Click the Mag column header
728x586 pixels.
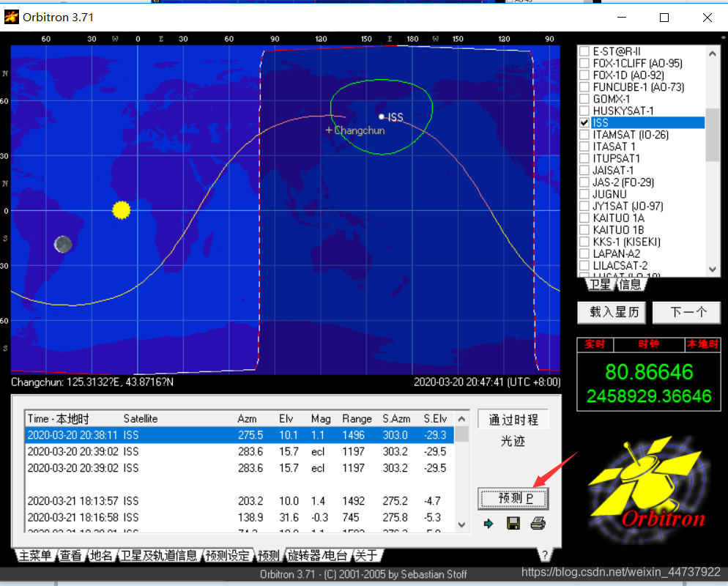(x=321, y=419)
